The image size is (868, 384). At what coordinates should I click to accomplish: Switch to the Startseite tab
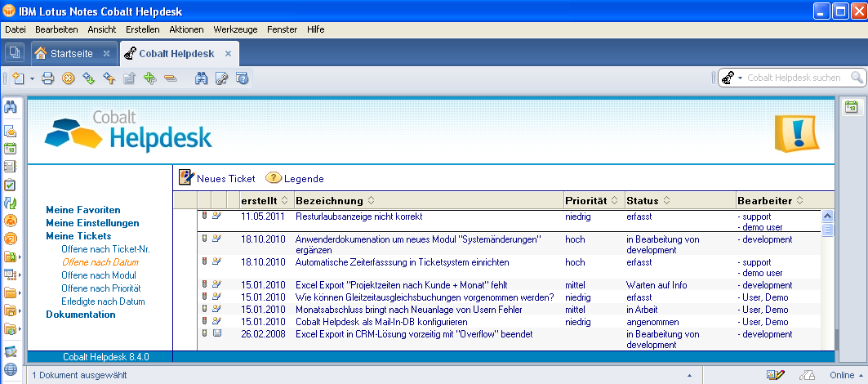71,54
